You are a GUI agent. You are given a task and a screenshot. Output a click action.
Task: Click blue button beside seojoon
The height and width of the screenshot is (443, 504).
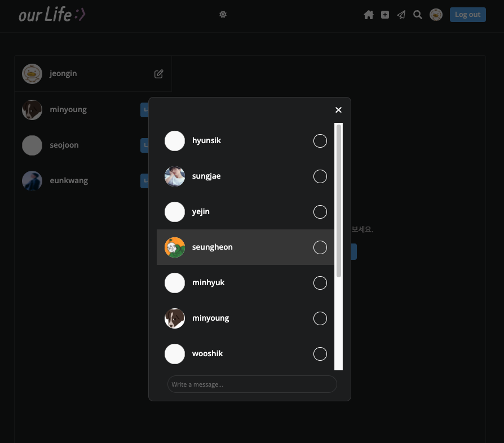tap(145, 145)
